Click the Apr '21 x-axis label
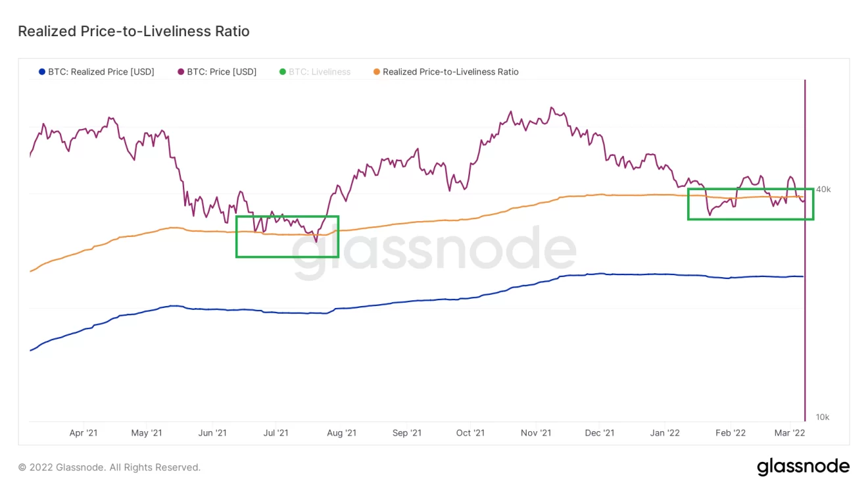This screenshot has width=868, height=489. click(x=84, y=432)
